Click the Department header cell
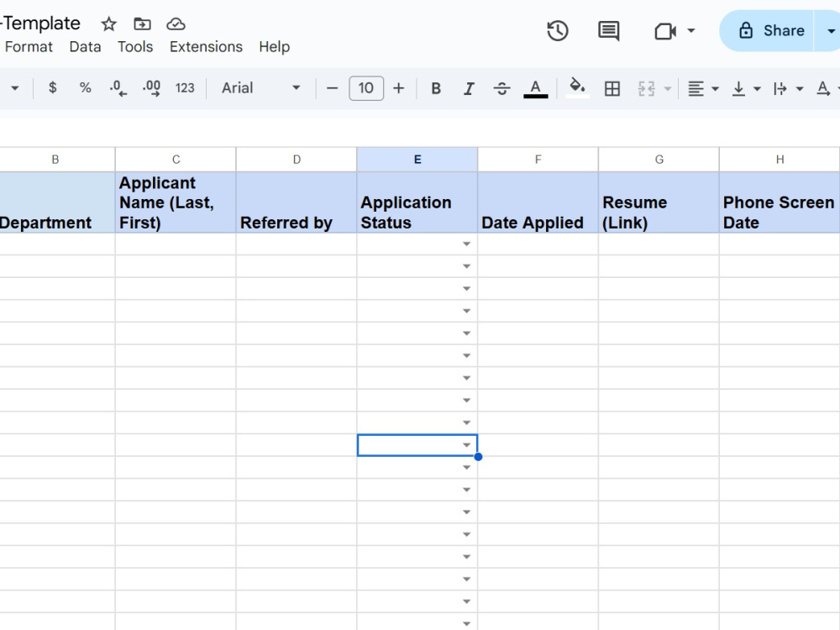Screen dimensions: 840x630 click(x=57, y=202)
